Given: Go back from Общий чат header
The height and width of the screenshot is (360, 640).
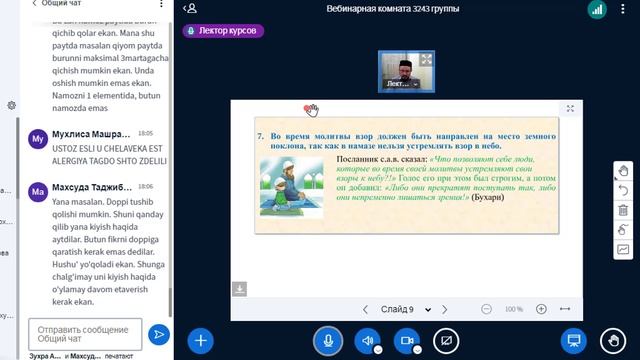Looking at the screenshot, I should [x=34, y=3].
